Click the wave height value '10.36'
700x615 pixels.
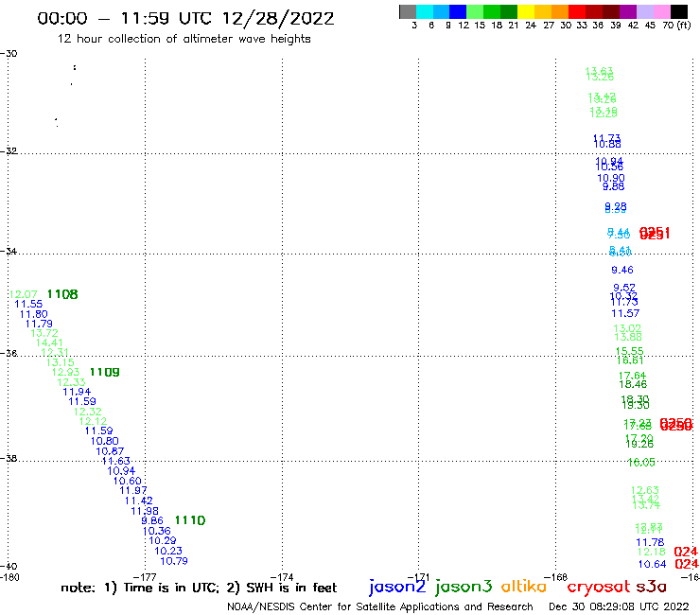(x=157, y=531)
